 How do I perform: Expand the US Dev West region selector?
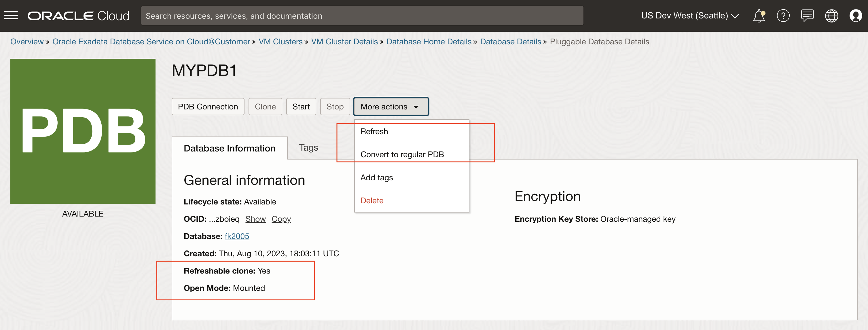pos(690,16)
